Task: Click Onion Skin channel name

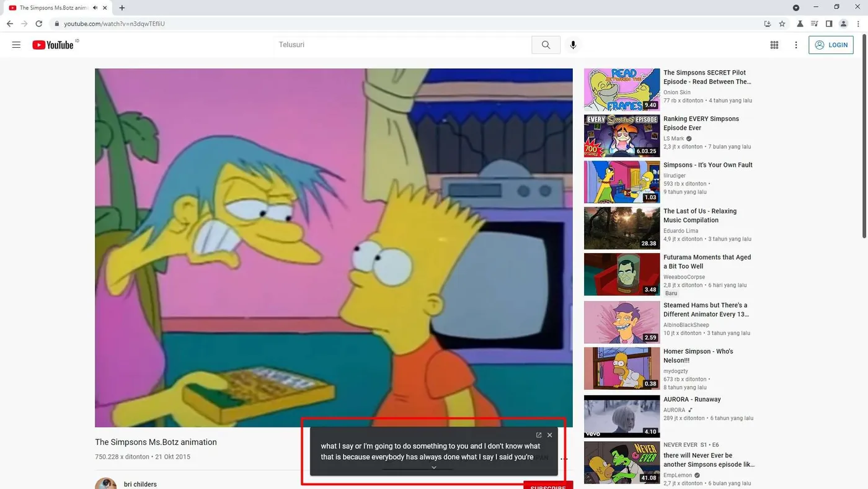Action: (677, 92)
